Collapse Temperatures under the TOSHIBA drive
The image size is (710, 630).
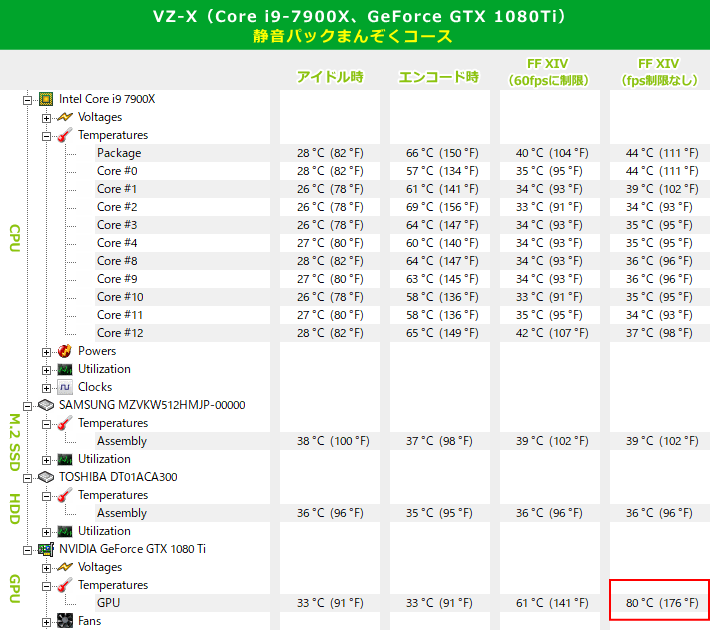tap(46, 496)
